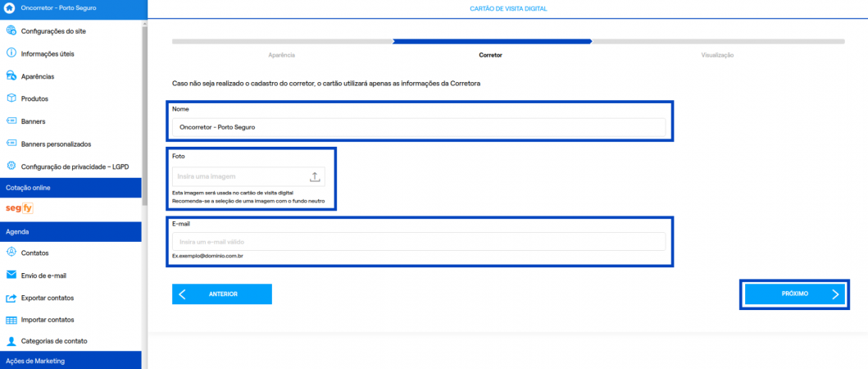
Task: Click the Produtos box icon
Action: click(x=11, y=98)
